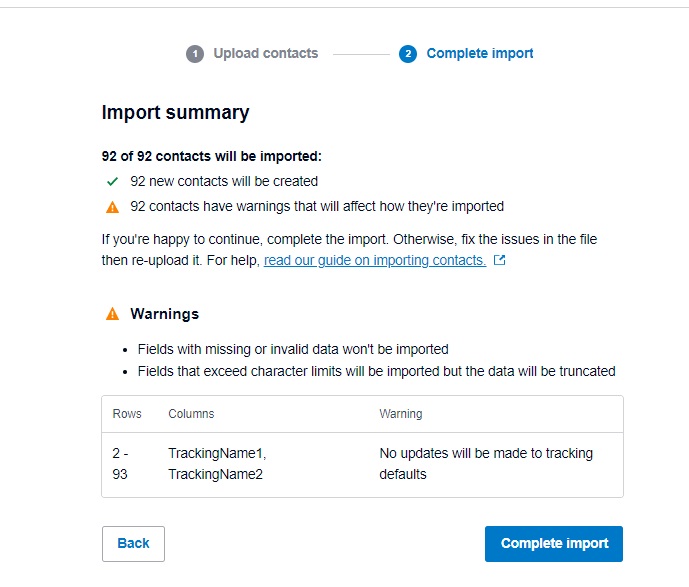Click the Import summary heading
This screenshot has height=587, width=689.
[175, 113]
